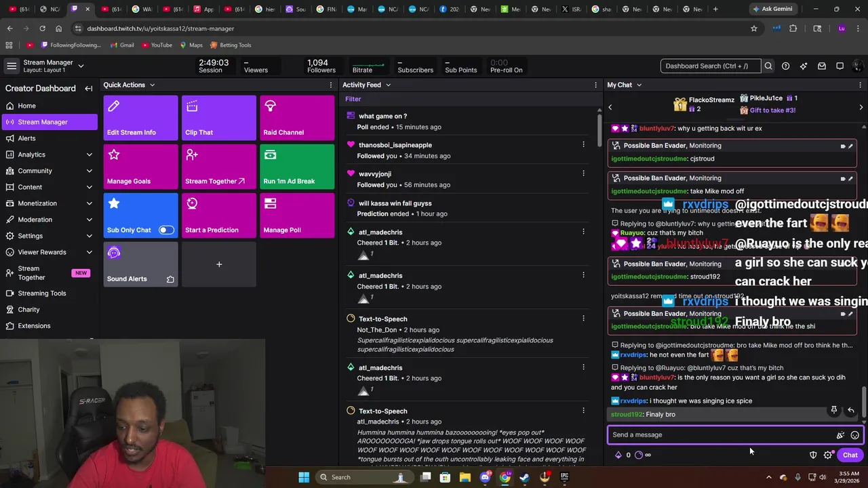This screenshot has height=488, width=868.
Task: Click Raid Channel quick action
Action: click(297, 118)
